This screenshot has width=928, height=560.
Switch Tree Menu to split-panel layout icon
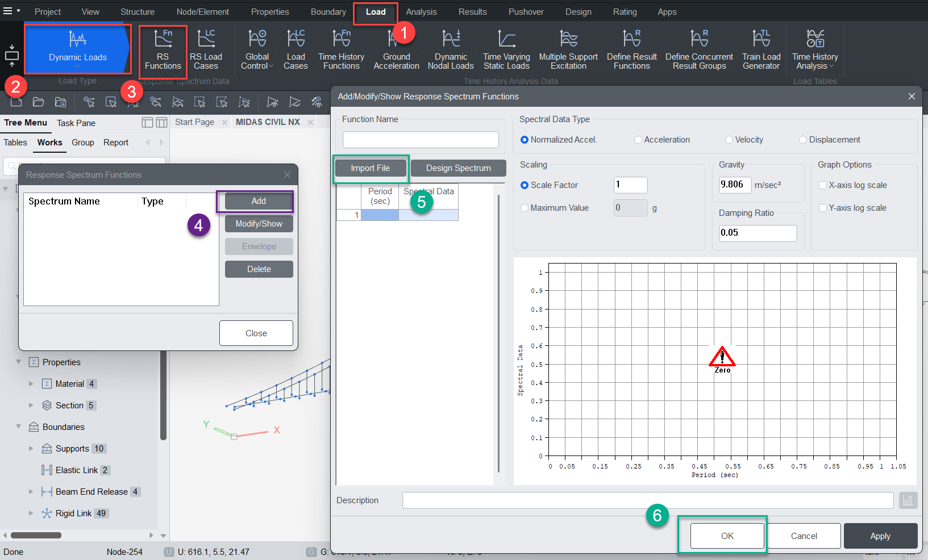tap(161, 123)
